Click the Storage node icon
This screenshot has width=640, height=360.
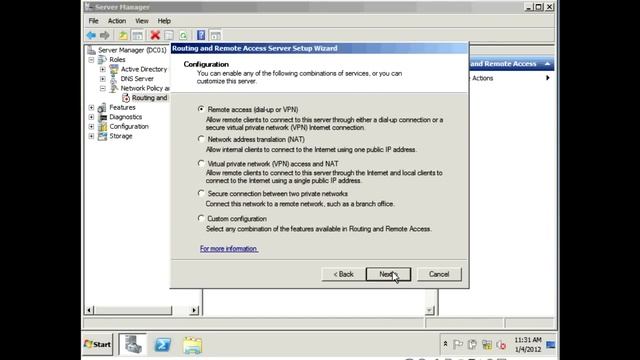click(102, 136)
